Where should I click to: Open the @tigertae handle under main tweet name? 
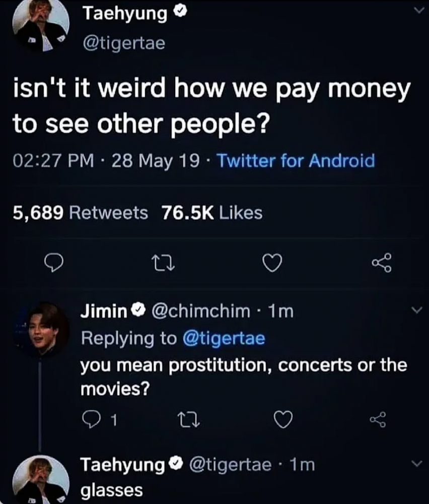pyautogui.click(x=123, y=44)
